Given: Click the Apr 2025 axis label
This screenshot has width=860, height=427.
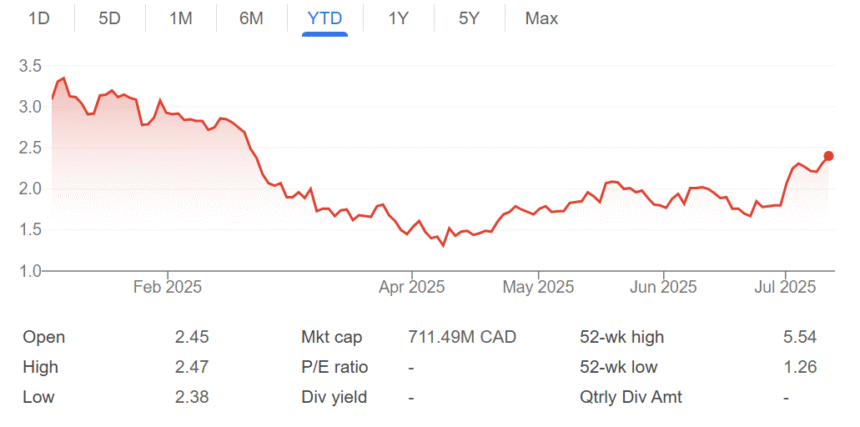Looking at the screenshot, I should pyautogui.click(x=412, y=287).
